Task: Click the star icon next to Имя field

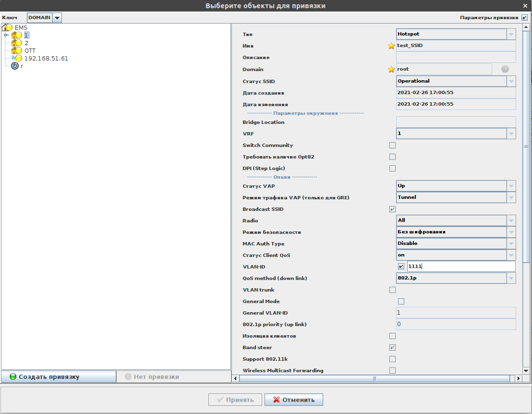Action: [391, 46]
